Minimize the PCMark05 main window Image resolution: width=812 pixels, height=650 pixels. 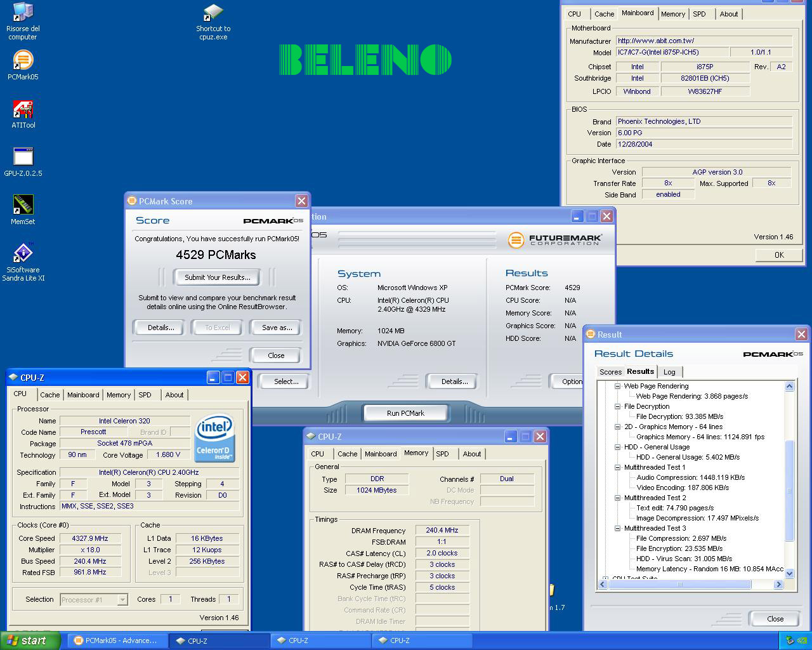click(577, 216)
